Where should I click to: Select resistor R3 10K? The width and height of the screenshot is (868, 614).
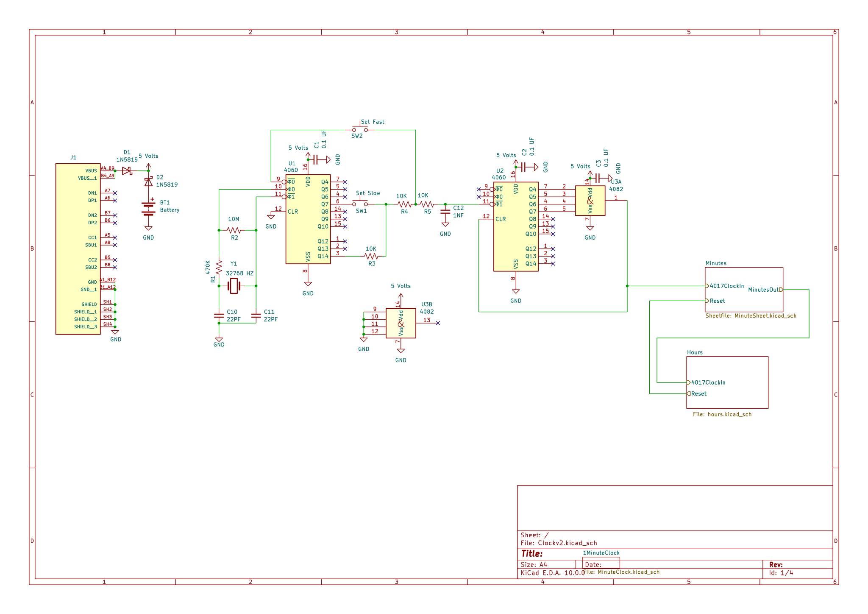pos(371,256)
